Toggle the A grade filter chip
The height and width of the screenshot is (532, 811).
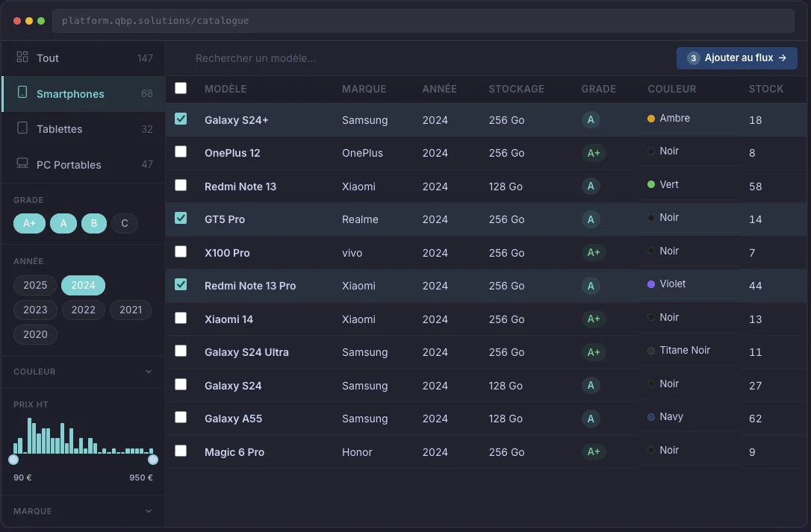click(x=63, y=223)
